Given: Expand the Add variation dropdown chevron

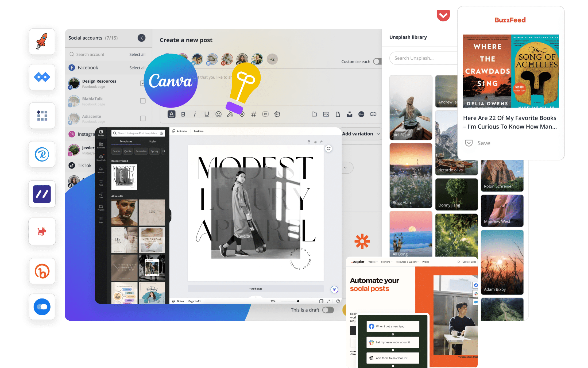Looking at the screenshot, I should pos(378,134).
